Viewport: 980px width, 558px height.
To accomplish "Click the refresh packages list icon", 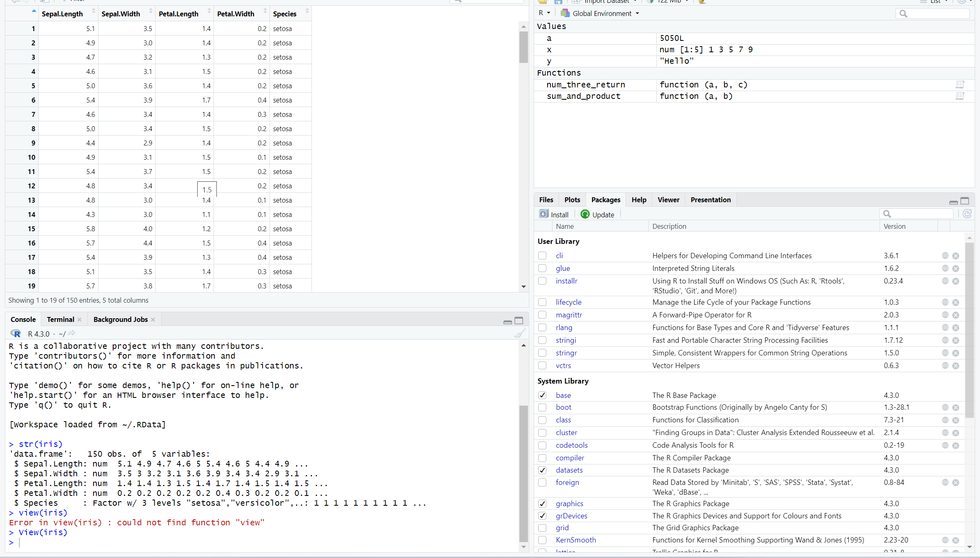I will (967, 214).
